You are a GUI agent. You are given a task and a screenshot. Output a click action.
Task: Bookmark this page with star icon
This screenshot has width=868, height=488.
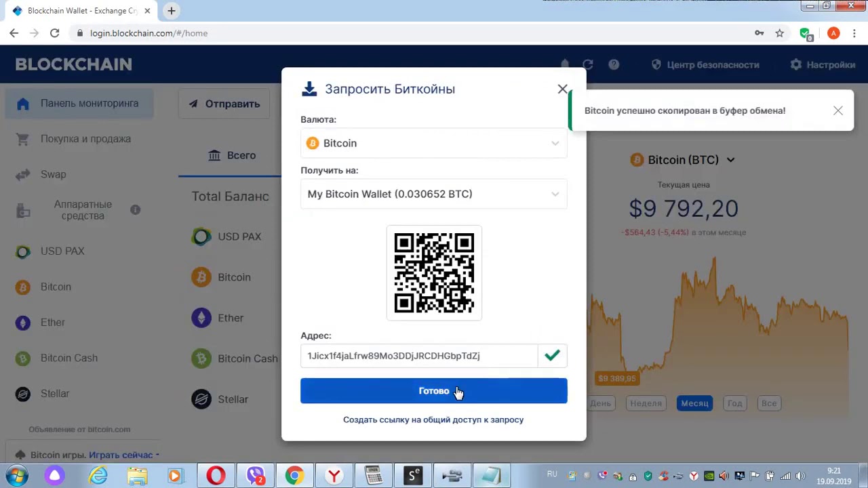pyautogui.click(x=780, y=33)
